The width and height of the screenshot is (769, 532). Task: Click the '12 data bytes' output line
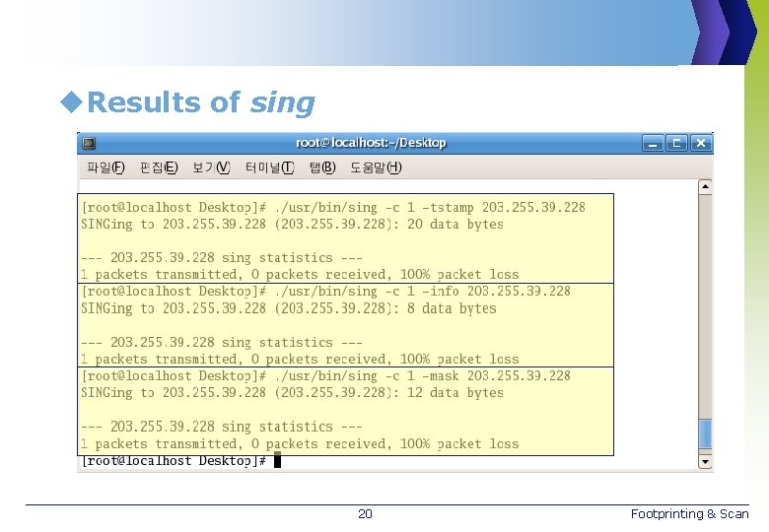(x=292, y=393)
